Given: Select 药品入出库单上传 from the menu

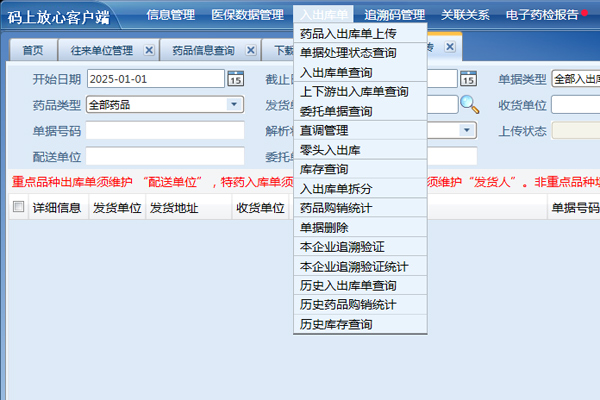Looking at the screenshot, I should pos(348,34).
